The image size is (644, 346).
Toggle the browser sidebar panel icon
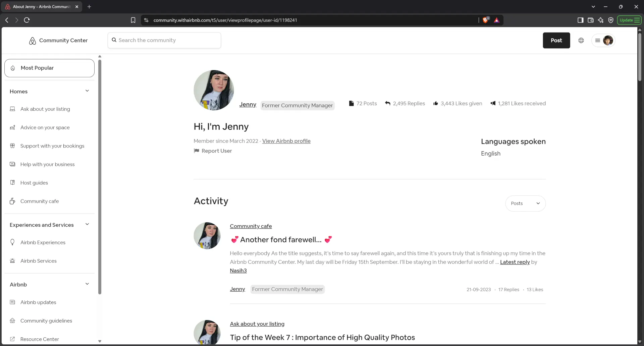[x=581, y=20]
